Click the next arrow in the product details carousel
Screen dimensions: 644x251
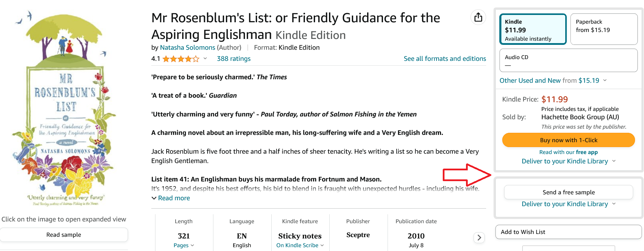pyautogui.click(x=479, y=237)
